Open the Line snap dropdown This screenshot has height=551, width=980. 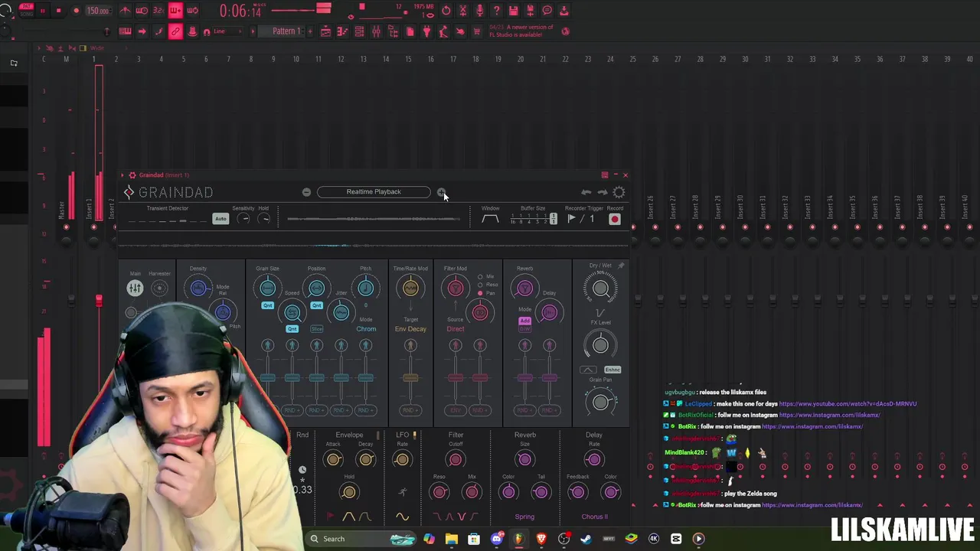tap(227, 31)
